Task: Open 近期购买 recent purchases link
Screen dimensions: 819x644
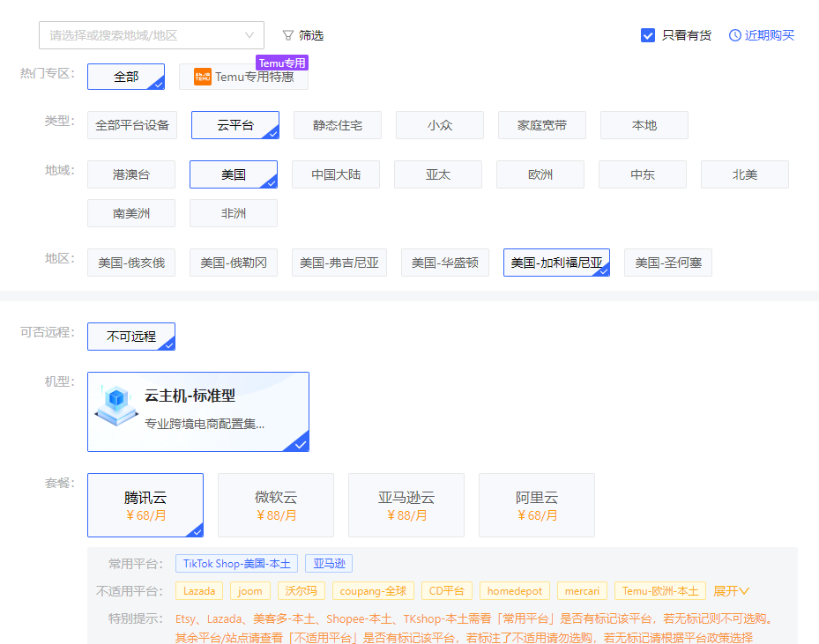Action: pos(770,35)
